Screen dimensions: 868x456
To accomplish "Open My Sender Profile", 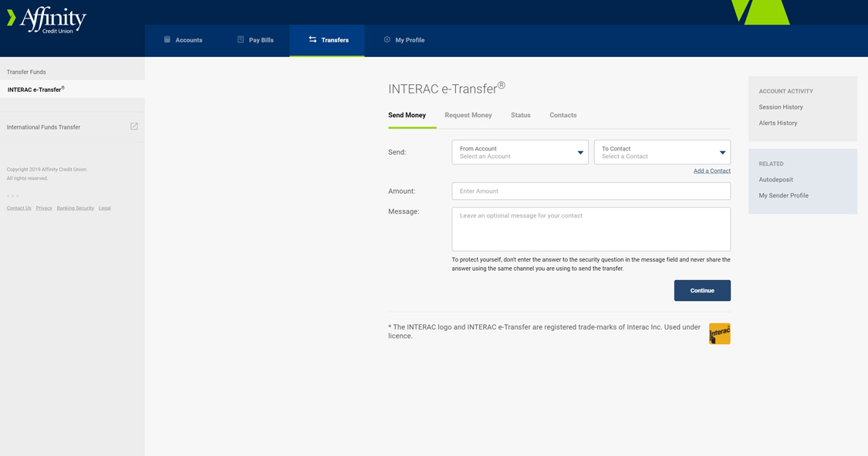I will (x=783, y=195).
